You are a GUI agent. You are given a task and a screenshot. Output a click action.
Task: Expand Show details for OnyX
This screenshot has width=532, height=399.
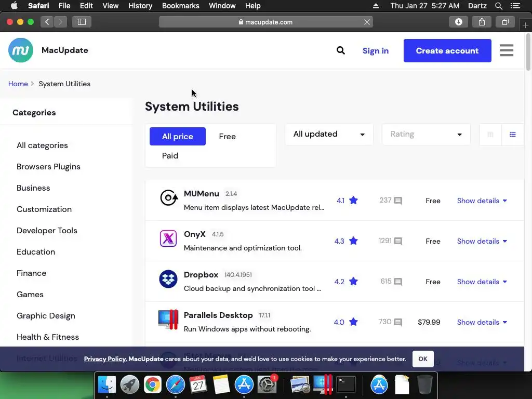[482, 241]
